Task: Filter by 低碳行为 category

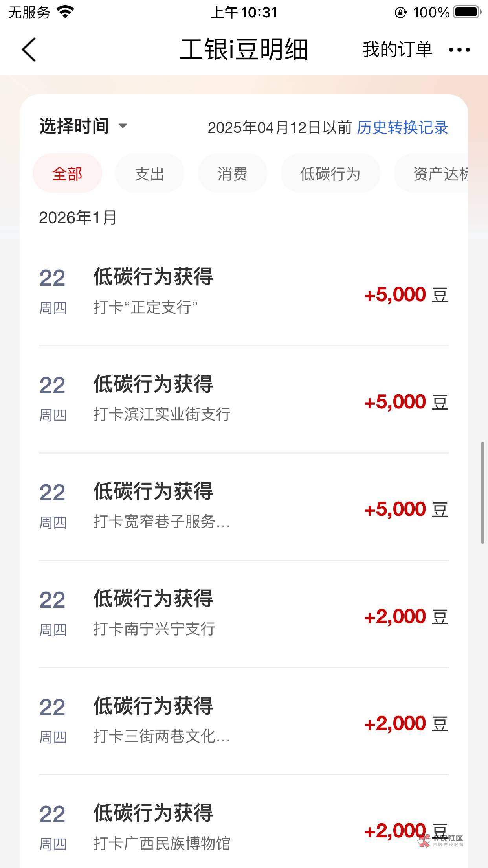Action: pyautogui.click(x=330, y=173)
